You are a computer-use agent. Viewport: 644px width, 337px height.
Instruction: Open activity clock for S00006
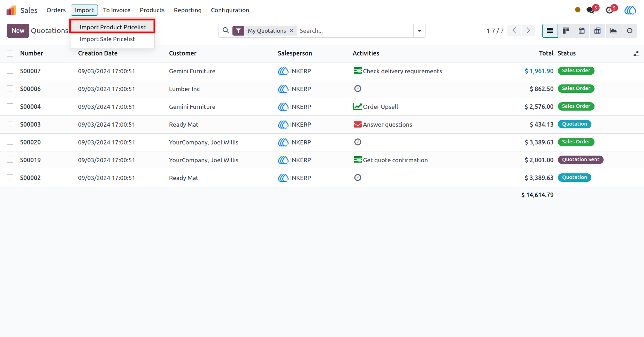pyautogui.click(x=358, y=89)
